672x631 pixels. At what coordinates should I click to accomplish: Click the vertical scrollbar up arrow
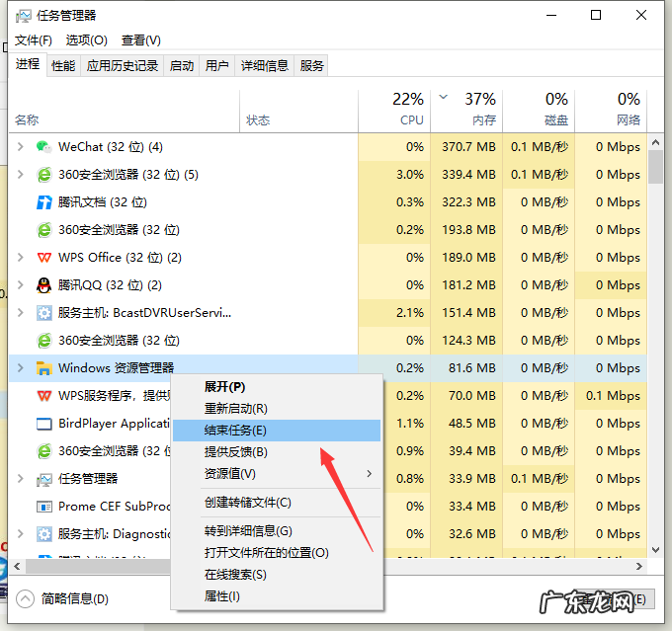(x=655, y=142)
